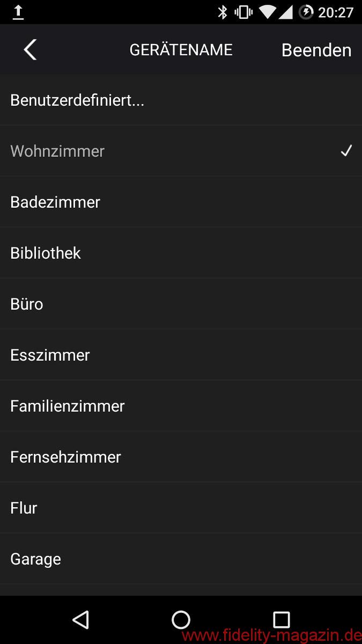Open Benutzerdefiniert custom name option
The width and height of the screenshot is (362, 644).
[77, 100]
